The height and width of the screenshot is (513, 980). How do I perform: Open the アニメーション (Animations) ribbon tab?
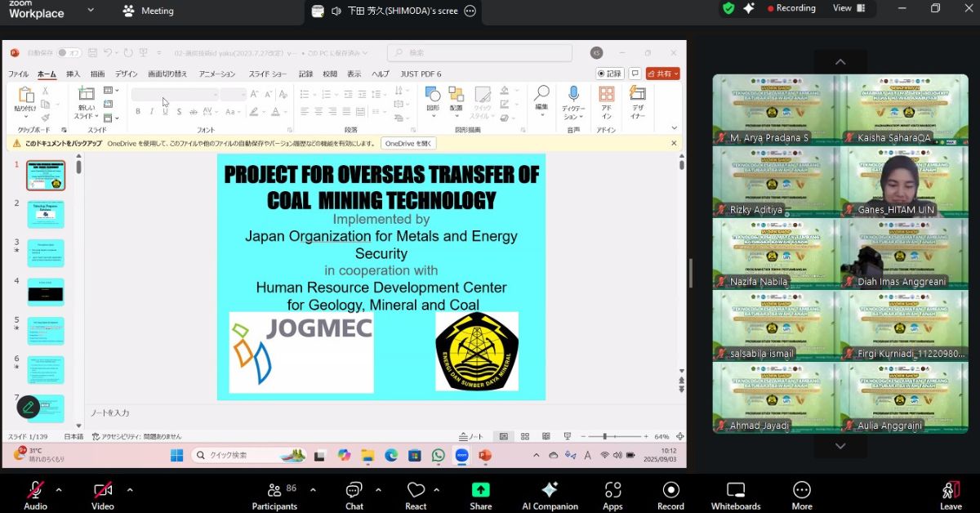[x=217, y=74]
